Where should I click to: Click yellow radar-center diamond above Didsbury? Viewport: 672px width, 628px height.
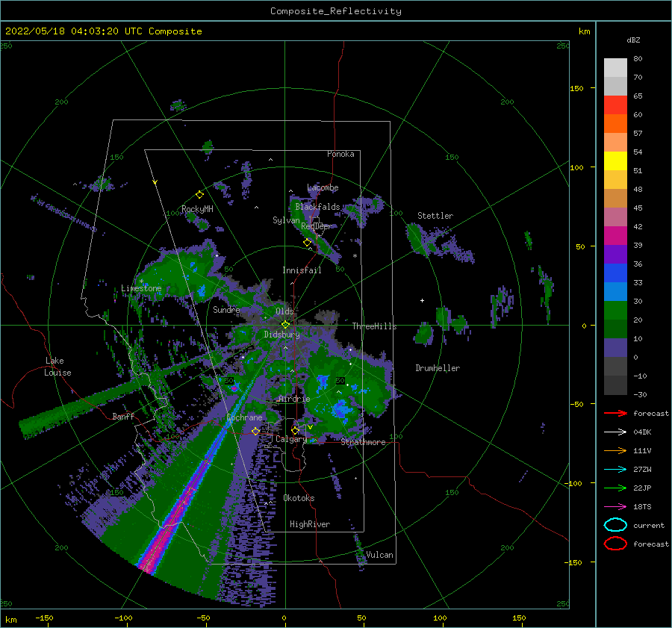pos(286,325)
